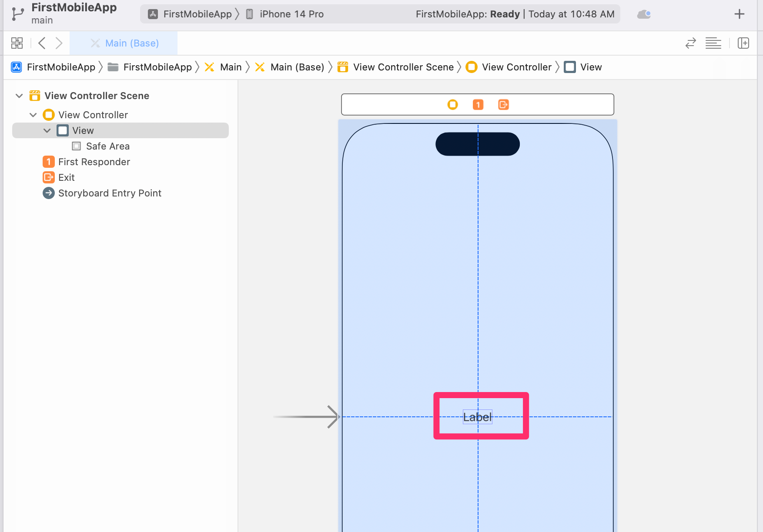Select the FirstMobileApp scheme
Viewport: 763px width, 532px height.
(191, 14)
